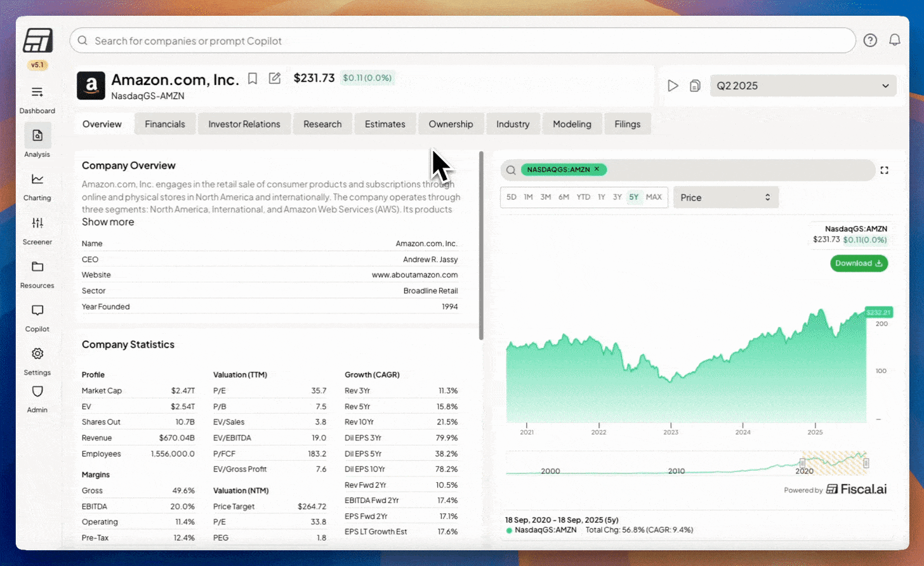Open the Estimates tab

(x=385, y=124)
